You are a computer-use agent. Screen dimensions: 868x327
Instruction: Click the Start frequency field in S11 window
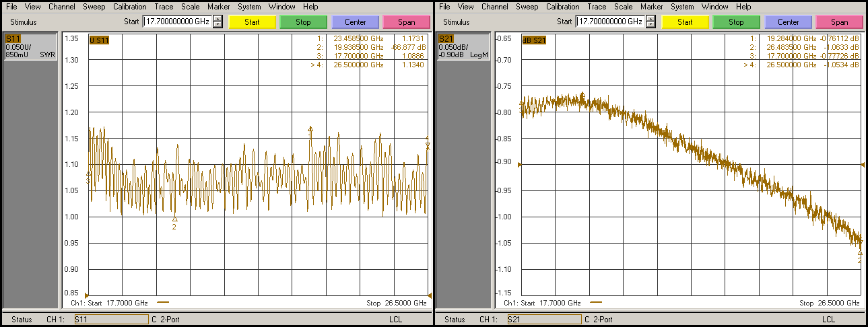(x=177, y=22)
